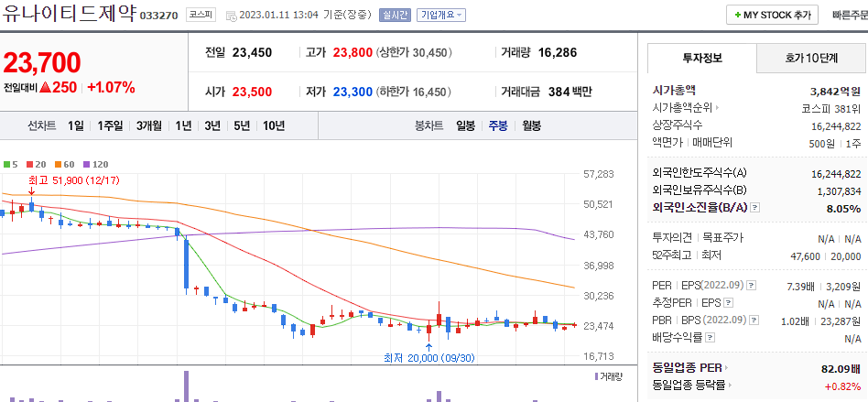Click the 최저 20,000 (09/30) marker
The image size is (868, 402).
pos(429,358)
